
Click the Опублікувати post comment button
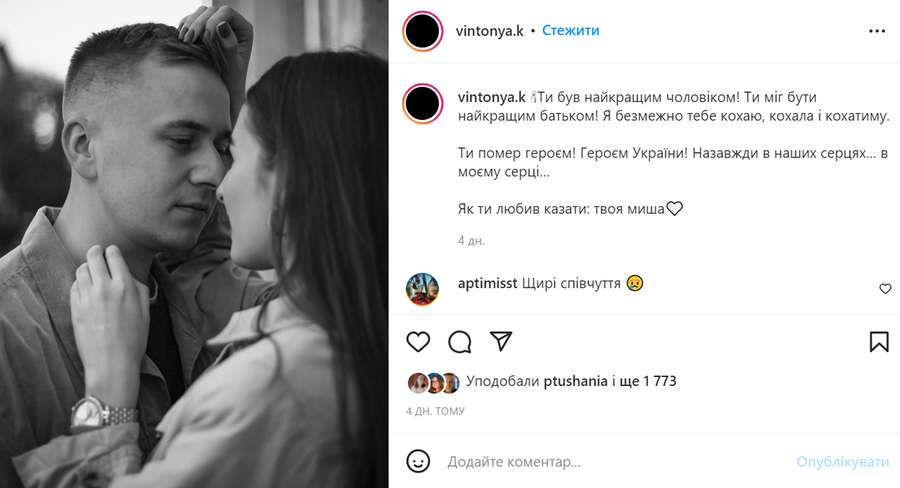[x=843, y=462]
